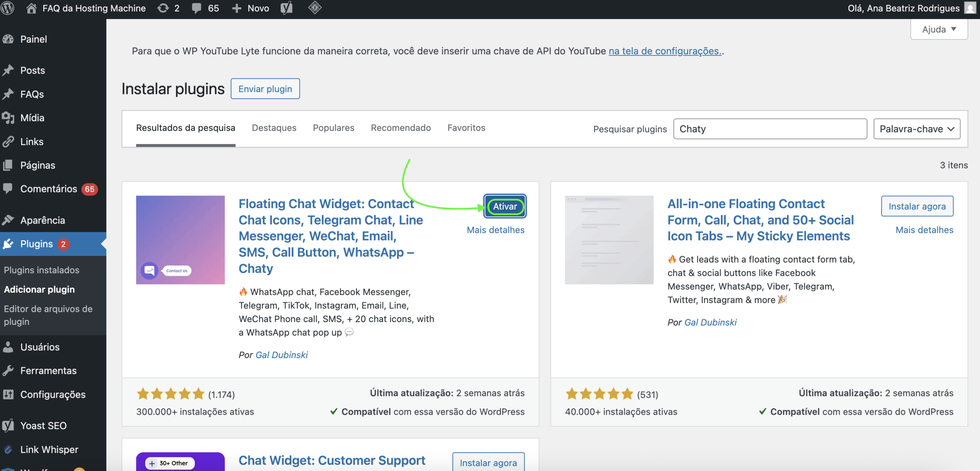Click the Link Whisper sidebar icon
This screenshot has width=980, height=471.
point(8,450)
